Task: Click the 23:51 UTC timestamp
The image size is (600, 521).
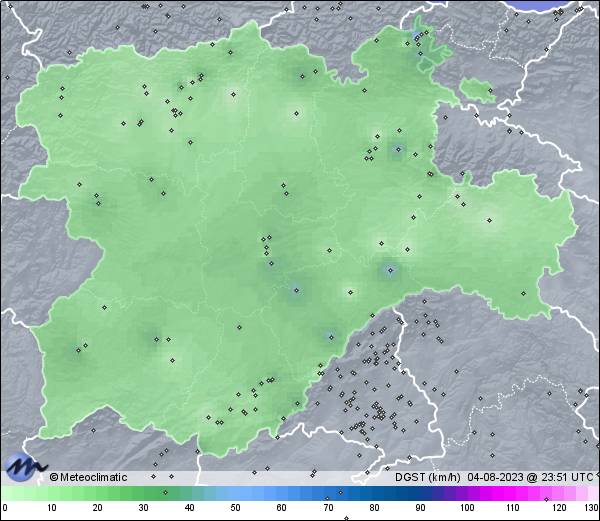Action: pyautogui.click(x=566, y=477)
